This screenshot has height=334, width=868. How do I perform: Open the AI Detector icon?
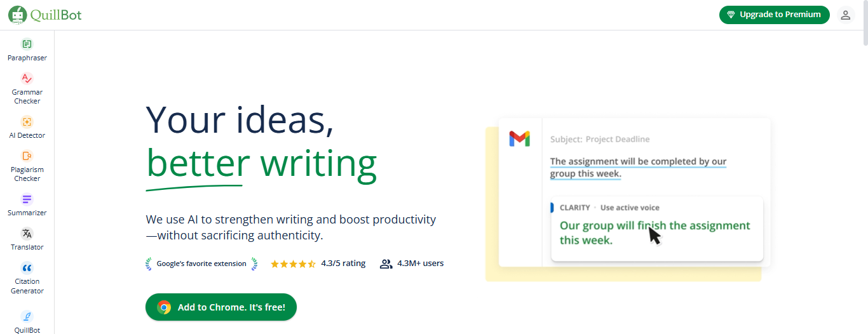[x=27, y=122]
